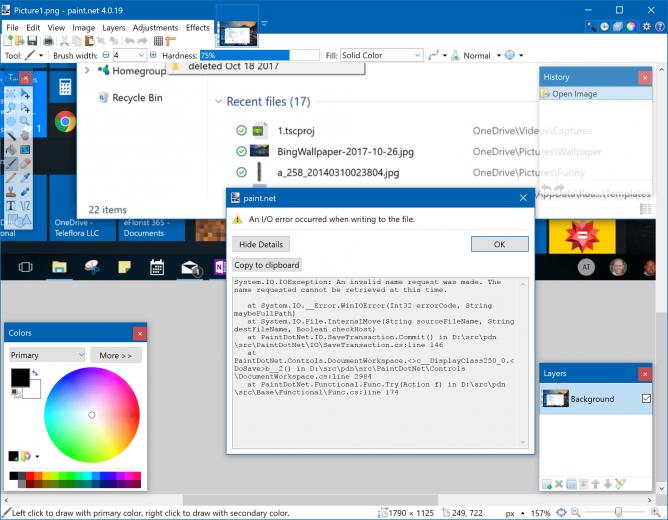Image resolution: width=668 pixels, height=520 pixels.
Task: Toggle the Colors window button
Action: pyautogui.click(x=631, y=26)
